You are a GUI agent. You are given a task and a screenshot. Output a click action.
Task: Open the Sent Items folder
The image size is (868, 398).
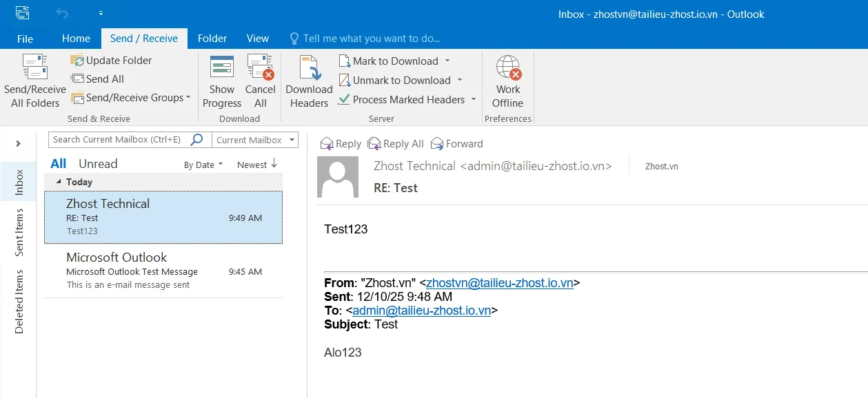click(x=19, y=228)
